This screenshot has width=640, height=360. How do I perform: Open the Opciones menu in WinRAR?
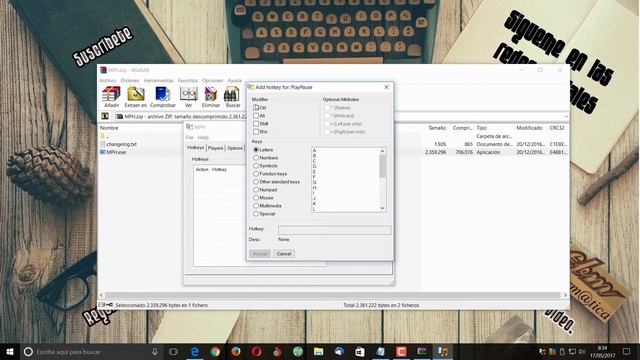coord(213,80)
